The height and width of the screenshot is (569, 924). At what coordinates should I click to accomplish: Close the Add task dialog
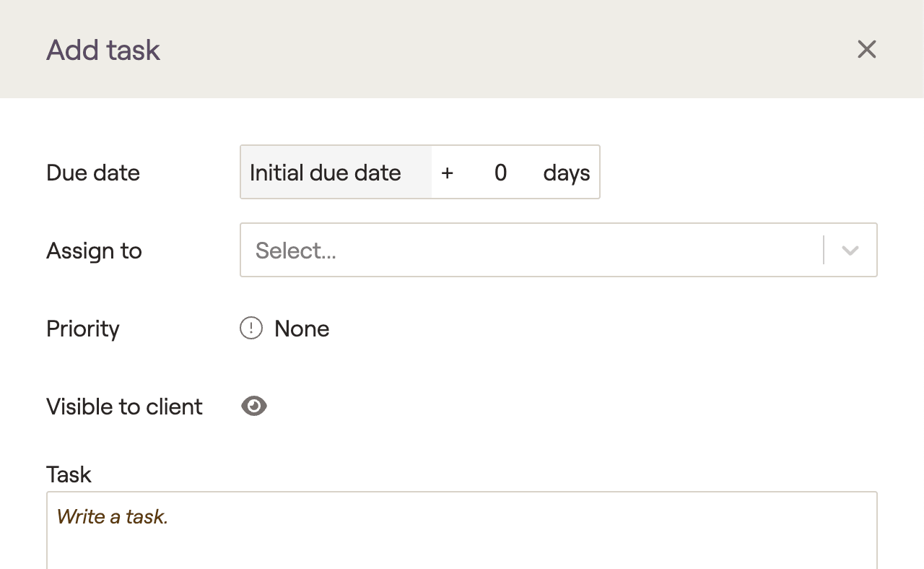866,49
